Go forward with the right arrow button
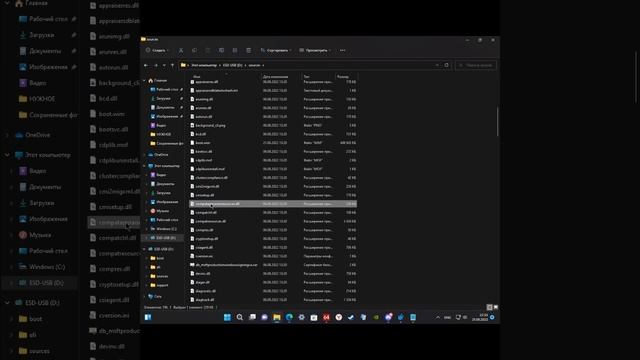The height and width of the screenshot is (360, 640). [x=156, y=65]
